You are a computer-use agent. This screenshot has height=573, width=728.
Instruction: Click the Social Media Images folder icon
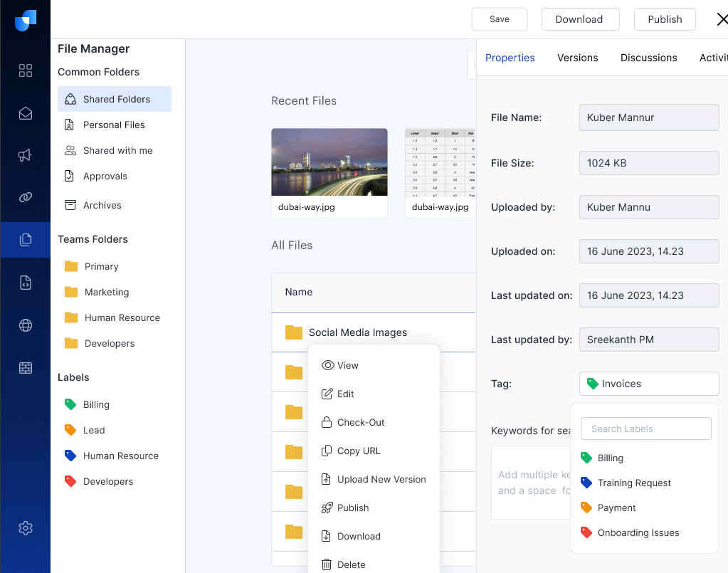(x=294, y=332)
